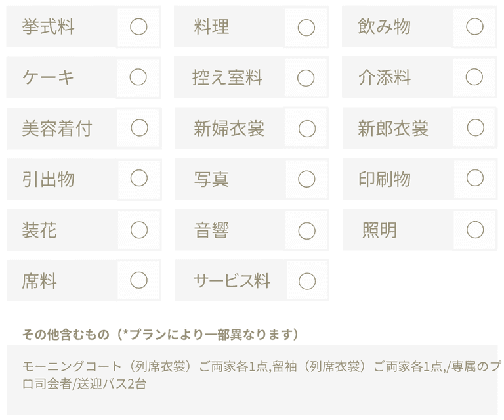Enable the 音響 radio option
The image size is (504, 420).
pos(307,230)
